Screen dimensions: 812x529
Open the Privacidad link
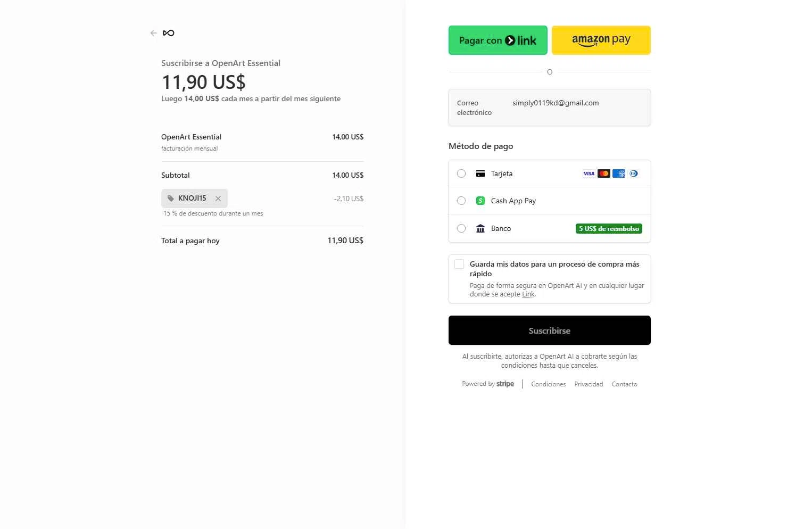(x=589, y=384)
